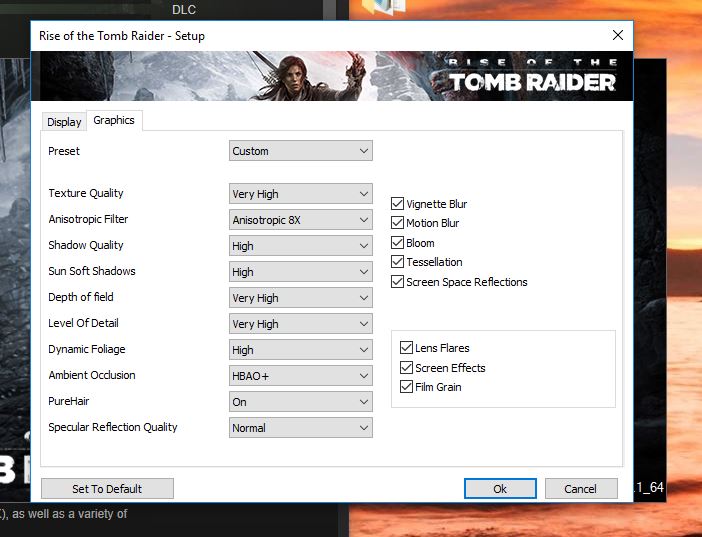The image size is (702, 537).
Task: Click the Cancel button
Action: 581,489
